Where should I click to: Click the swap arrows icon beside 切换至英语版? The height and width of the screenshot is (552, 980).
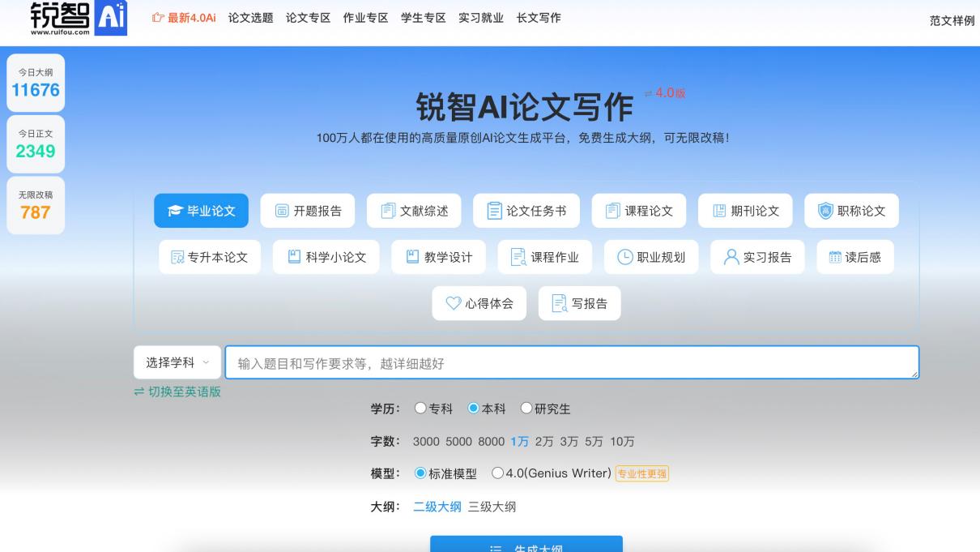[x=139, y=392]
